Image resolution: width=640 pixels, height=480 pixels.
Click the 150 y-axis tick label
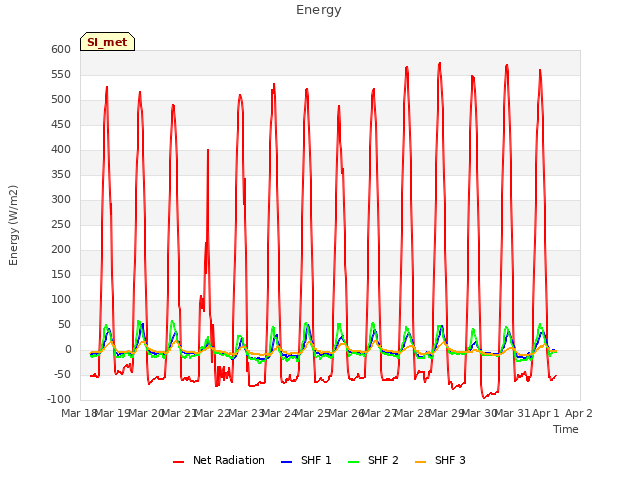coord(61,275)
